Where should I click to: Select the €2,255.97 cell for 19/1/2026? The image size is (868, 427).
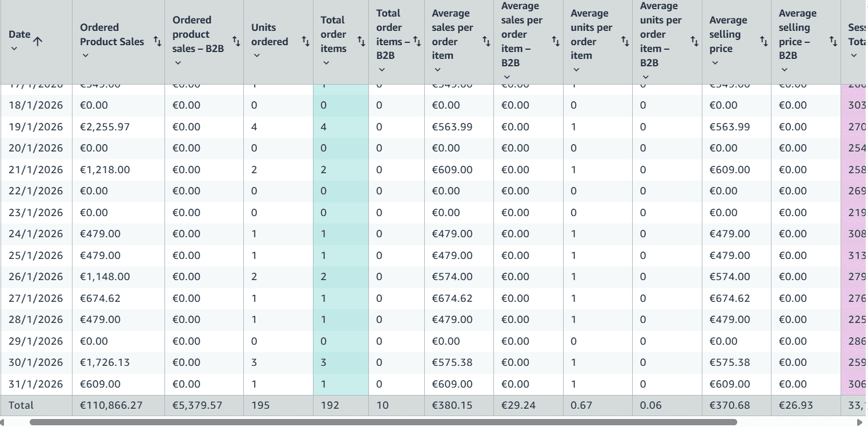point(105,127)
